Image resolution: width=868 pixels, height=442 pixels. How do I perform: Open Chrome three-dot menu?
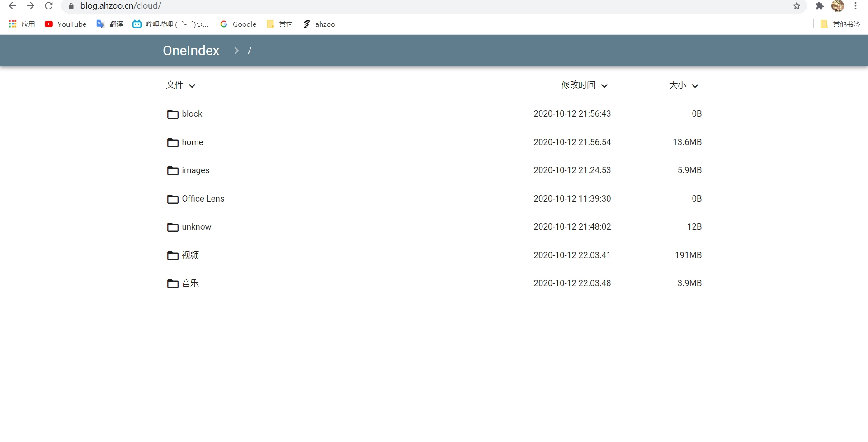point(855,6)
